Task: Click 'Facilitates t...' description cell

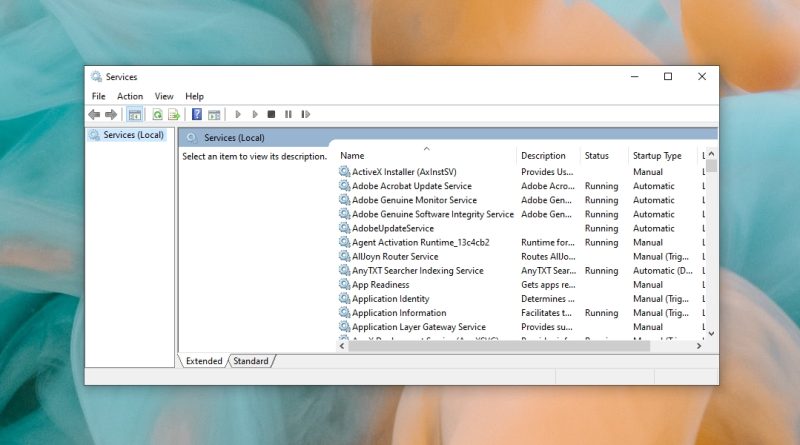Action: [x=546, y=312]
